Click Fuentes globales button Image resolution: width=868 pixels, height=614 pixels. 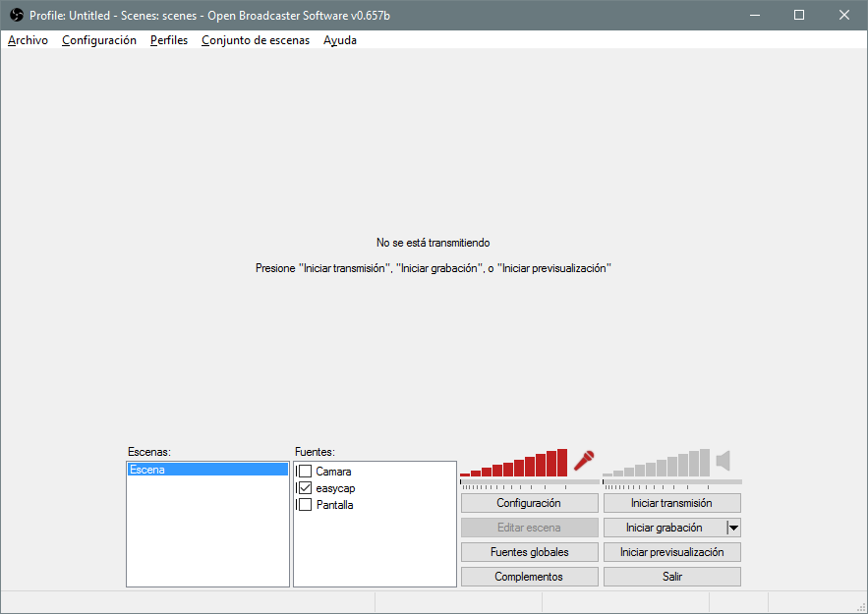pyautogui.click(x=529, y=552)
